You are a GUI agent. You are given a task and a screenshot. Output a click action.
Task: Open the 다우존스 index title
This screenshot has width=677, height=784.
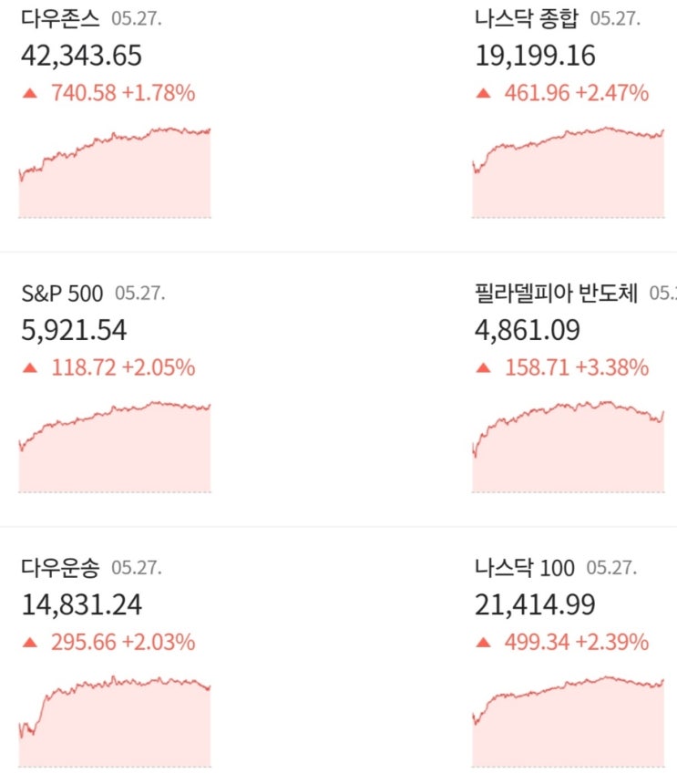[60, 18]
